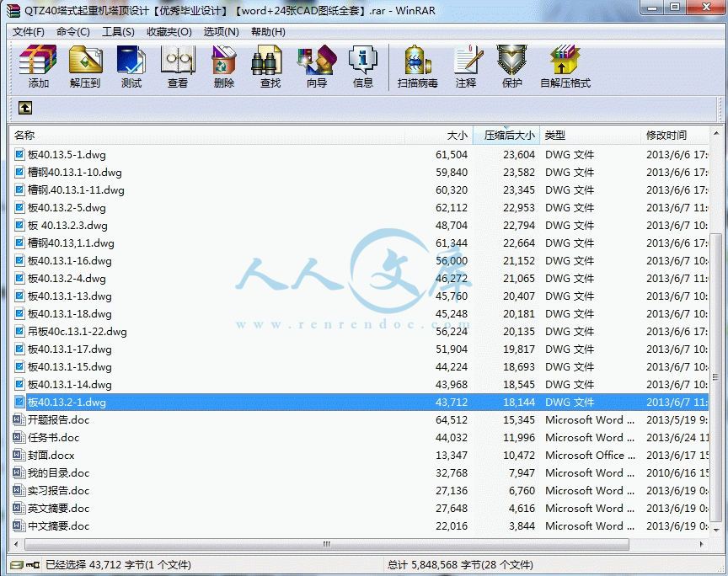Sort by the 名称 column header
The image size is (728, 576).
click(x=207, y=135)
